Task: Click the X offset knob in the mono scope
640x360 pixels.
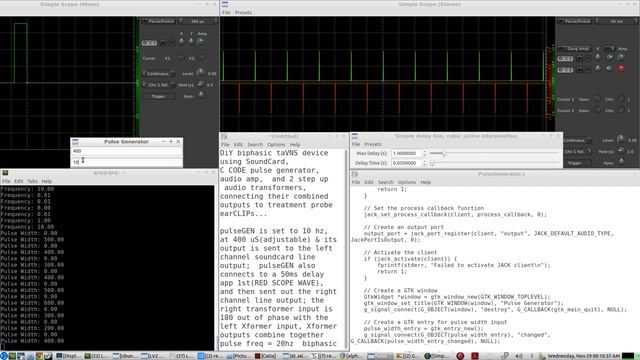Action: pos(182,42)
